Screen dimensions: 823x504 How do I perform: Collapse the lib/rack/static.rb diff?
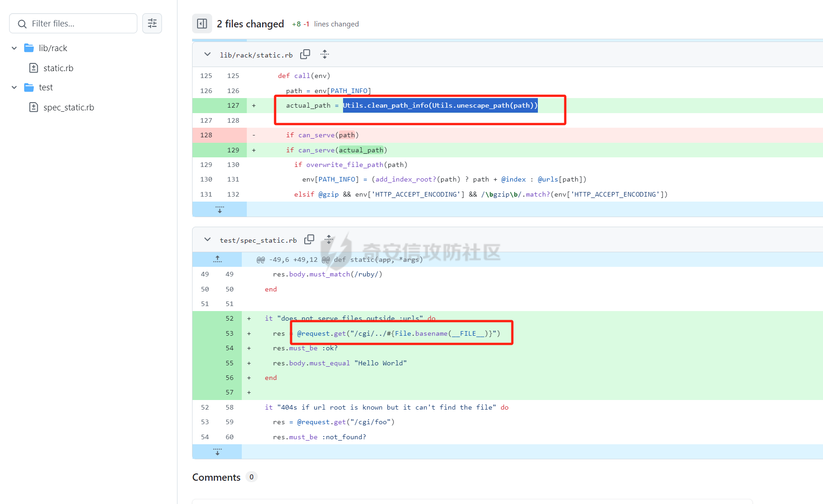click(208, 54)
